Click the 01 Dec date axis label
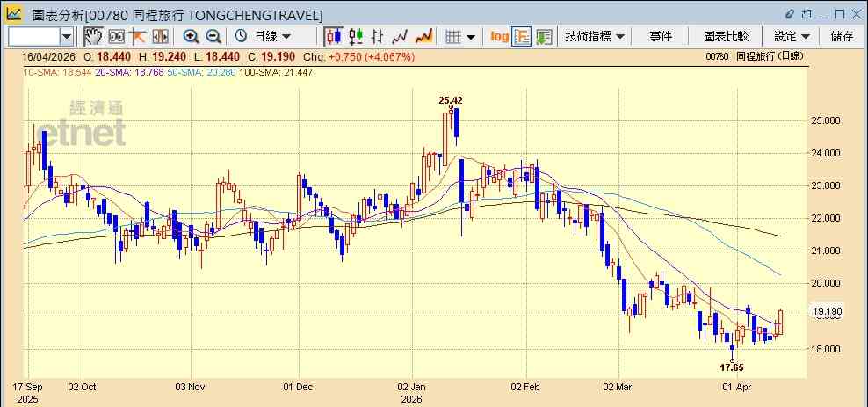868x407 pixels. pos(298,387)
